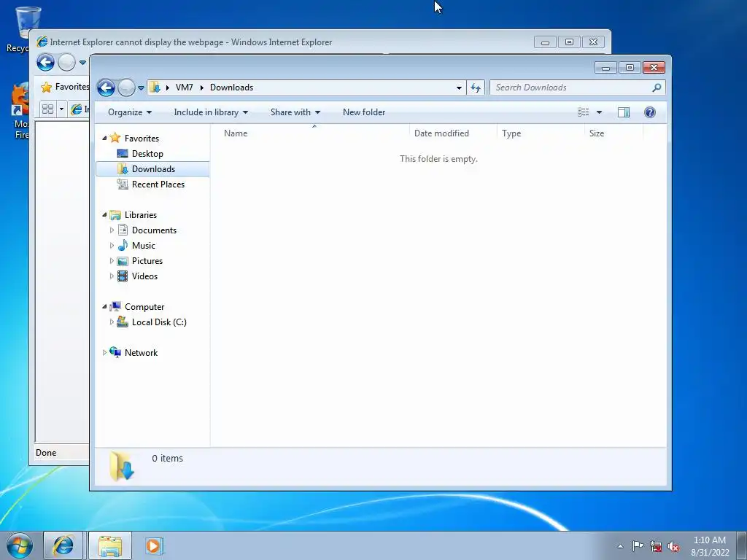Viewport: 747px width, 560px height.
Task: Click the New folder button
Action: (x=364, y=112)
